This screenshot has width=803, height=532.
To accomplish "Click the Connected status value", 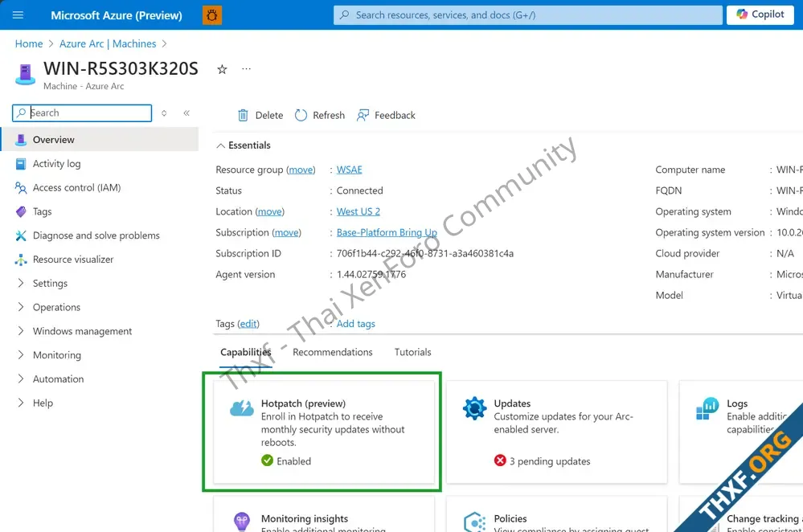I will coord(359,190).
